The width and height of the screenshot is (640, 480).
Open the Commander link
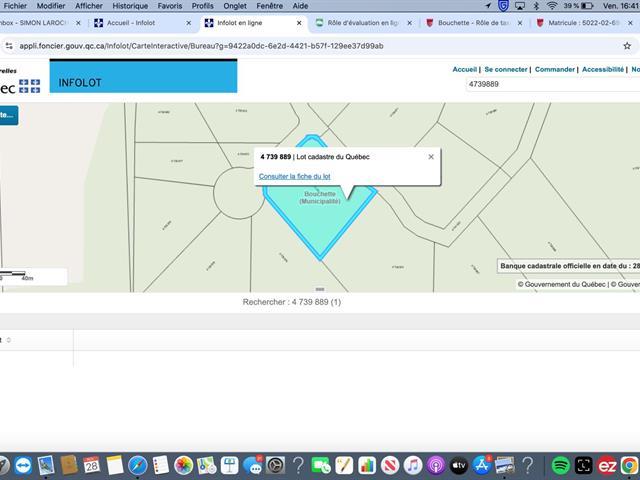click(x=555, y=70)
